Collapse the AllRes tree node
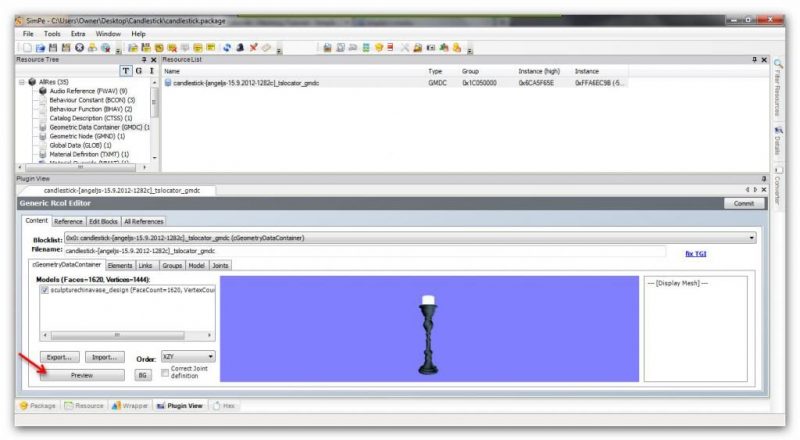Viewport: 800px width, 440px height. point(23,82)
